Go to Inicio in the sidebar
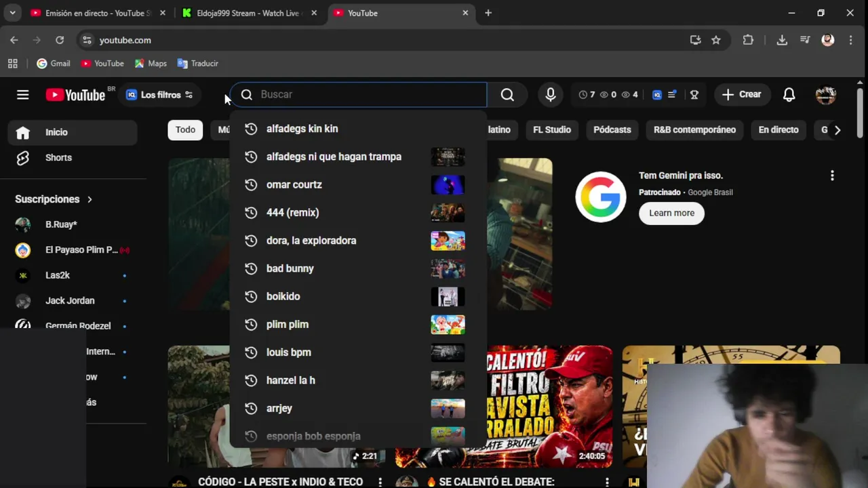Screen dimensions: 868x488 pyautogui.click(x=73, y=132)
